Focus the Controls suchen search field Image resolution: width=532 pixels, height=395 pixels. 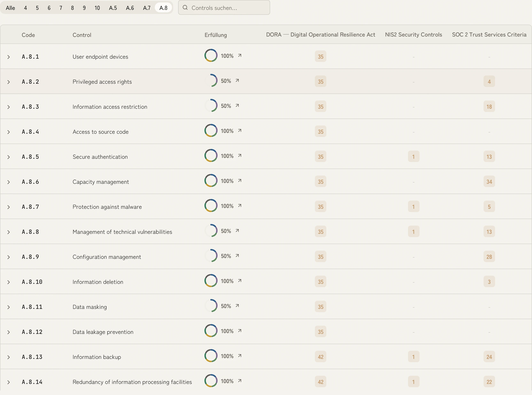224,8
